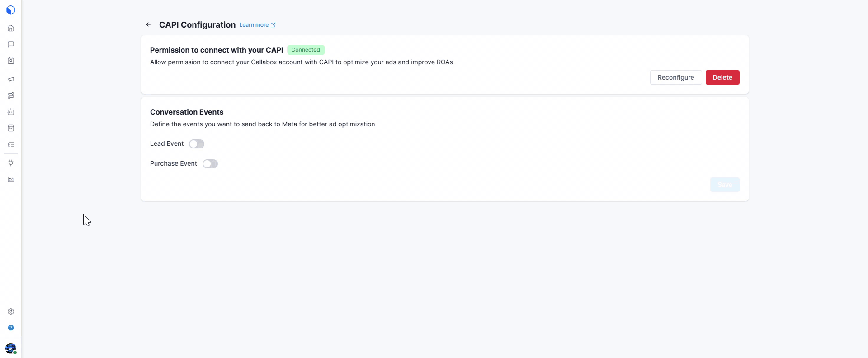The width and height of the screenshot is (868, 358).
Task: Click the blue Help question icon
Action: [11, 328]
